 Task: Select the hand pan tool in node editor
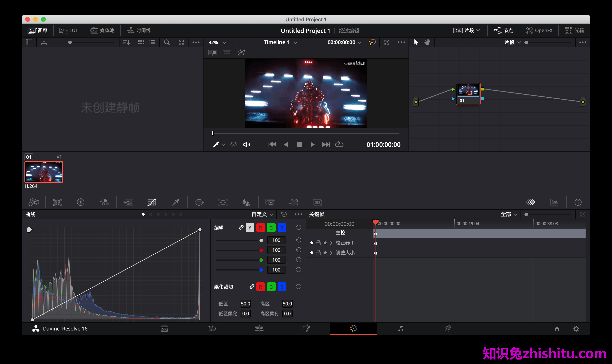[427, 42]
